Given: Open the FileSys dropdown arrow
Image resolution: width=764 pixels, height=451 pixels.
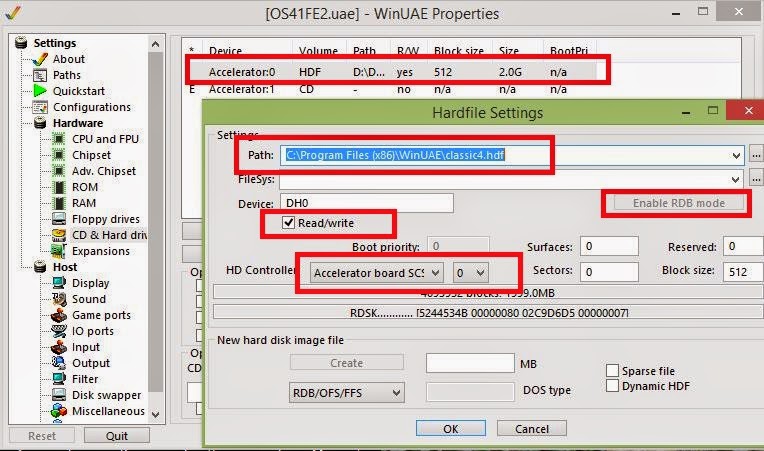Looking at the screenshot, I should coord(736,180).
